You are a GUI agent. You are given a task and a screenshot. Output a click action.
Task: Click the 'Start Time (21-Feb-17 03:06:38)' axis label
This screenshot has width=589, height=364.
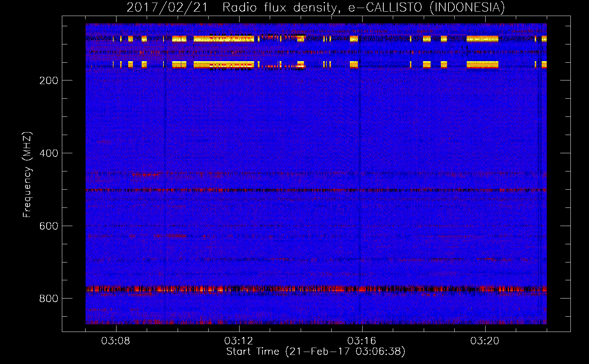click(x=316, y=352)
